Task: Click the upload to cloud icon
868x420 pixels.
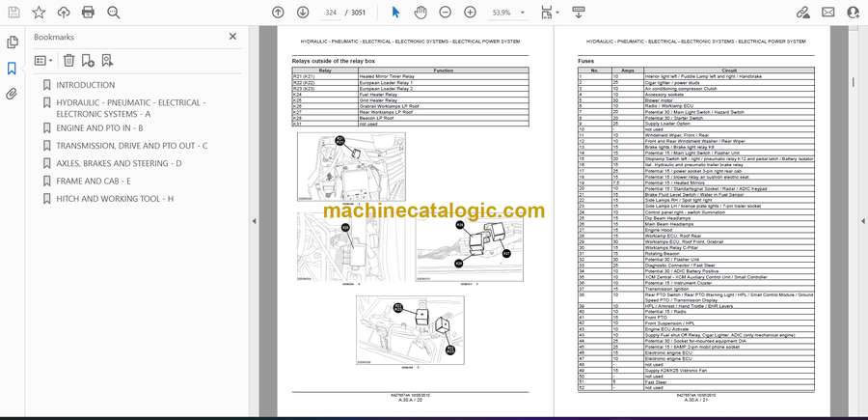Action: click(64, 13)
